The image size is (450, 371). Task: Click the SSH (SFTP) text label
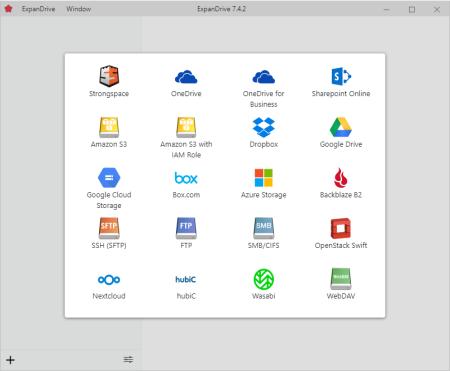coord(109,245)
